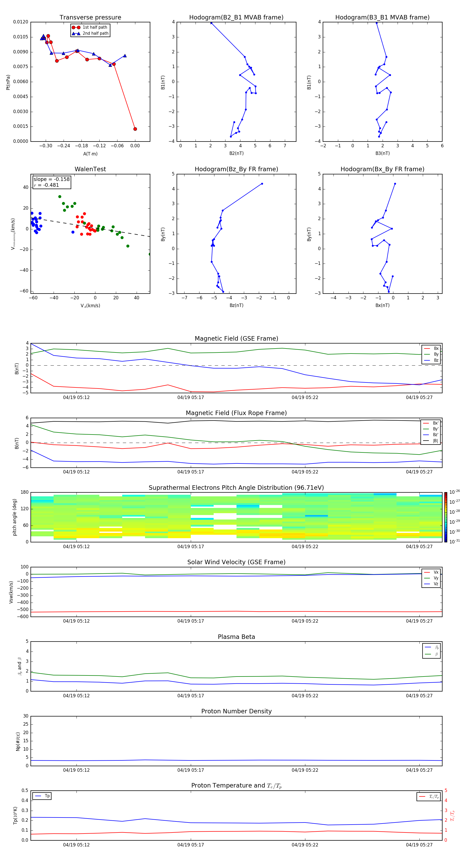473x868 pixels.
Task: Click the lowest red point in Transverse pressure
Action: coord(135,129)
